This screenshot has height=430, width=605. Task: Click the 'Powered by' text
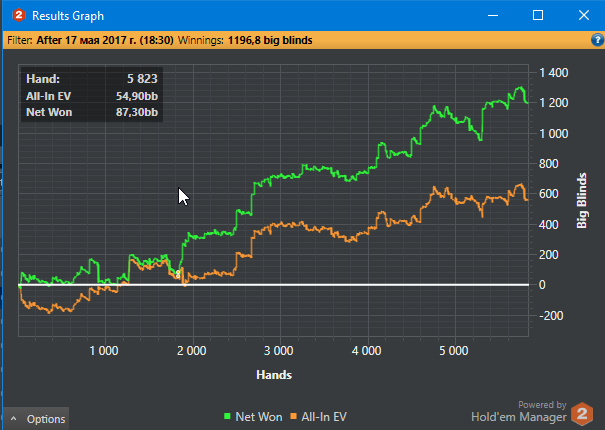point(542,405)
